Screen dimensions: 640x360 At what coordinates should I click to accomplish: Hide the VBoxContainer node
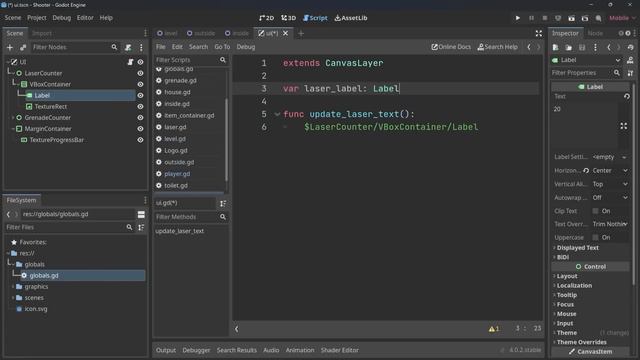(x=140, y=84)
